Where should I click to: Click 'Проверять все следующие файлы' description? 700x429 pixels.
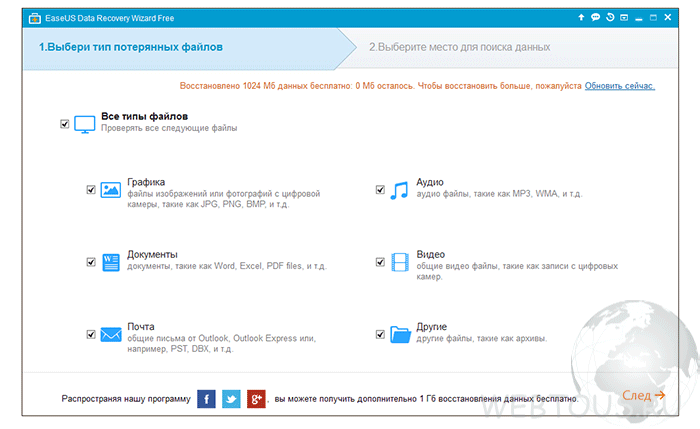[x=169, y=128]
